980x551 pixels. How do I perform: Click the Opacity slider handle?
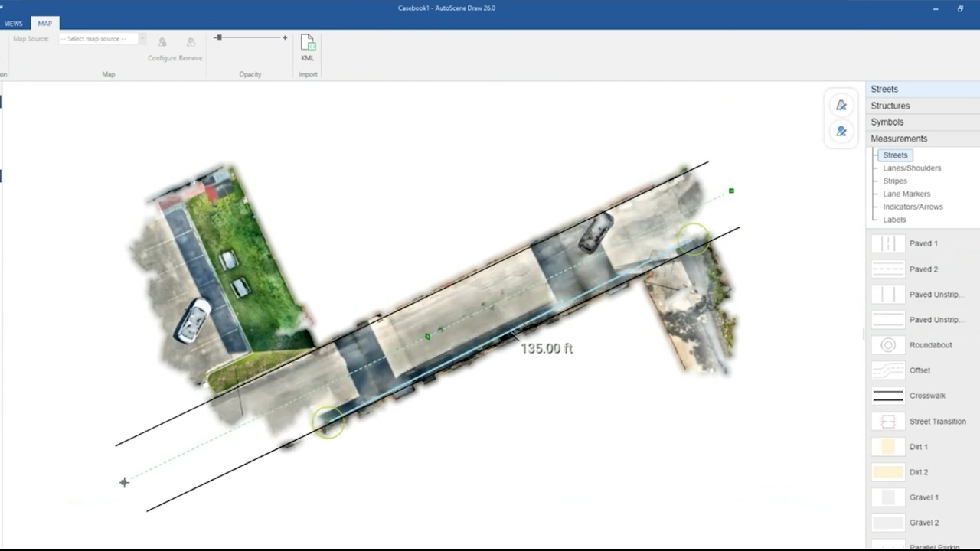pyautogui.click(x=218, y=37)
